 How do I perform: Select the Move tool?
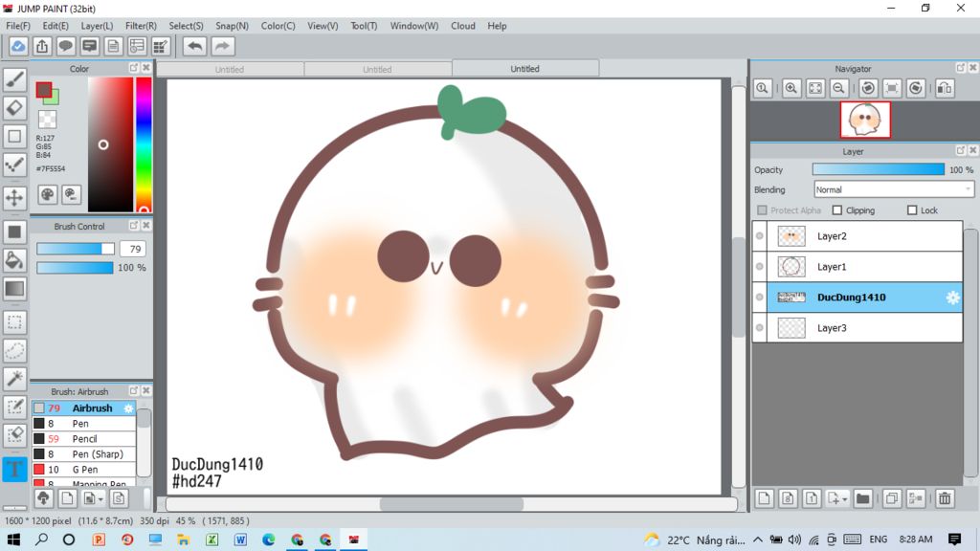tap(14, 197)
